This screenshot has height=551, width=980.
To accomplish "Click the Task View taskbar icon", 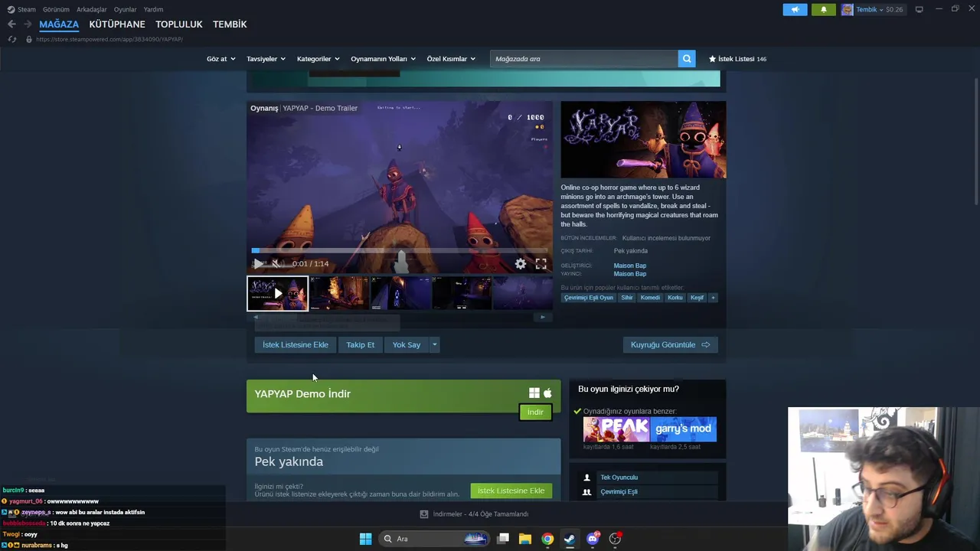I will pos(503,539).
